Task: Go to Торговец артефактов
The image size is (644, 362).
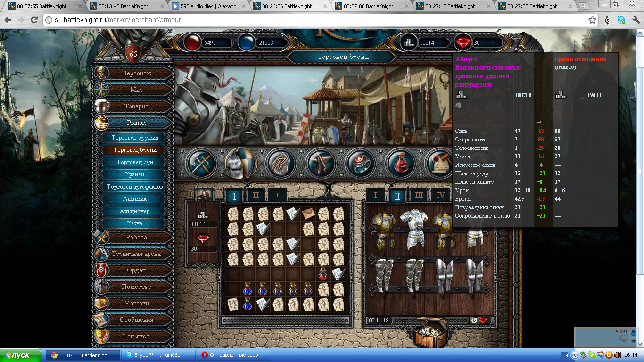Action: point(135,187)
